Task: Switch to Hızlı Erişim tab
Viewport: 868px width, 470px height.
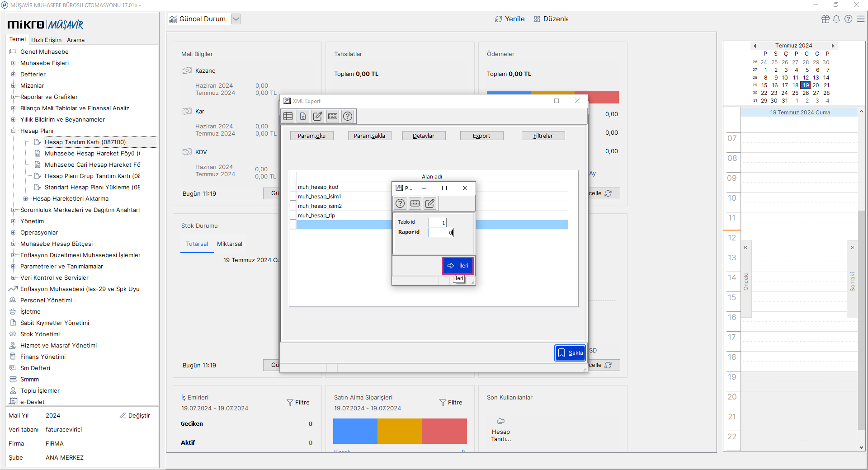Action: 46,40
